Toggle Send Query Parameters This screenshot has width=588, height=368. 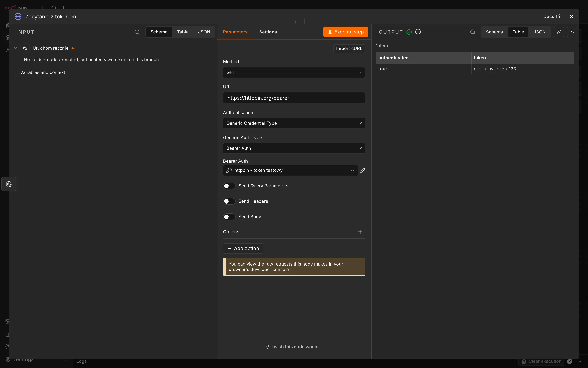(x=229, y=186)
